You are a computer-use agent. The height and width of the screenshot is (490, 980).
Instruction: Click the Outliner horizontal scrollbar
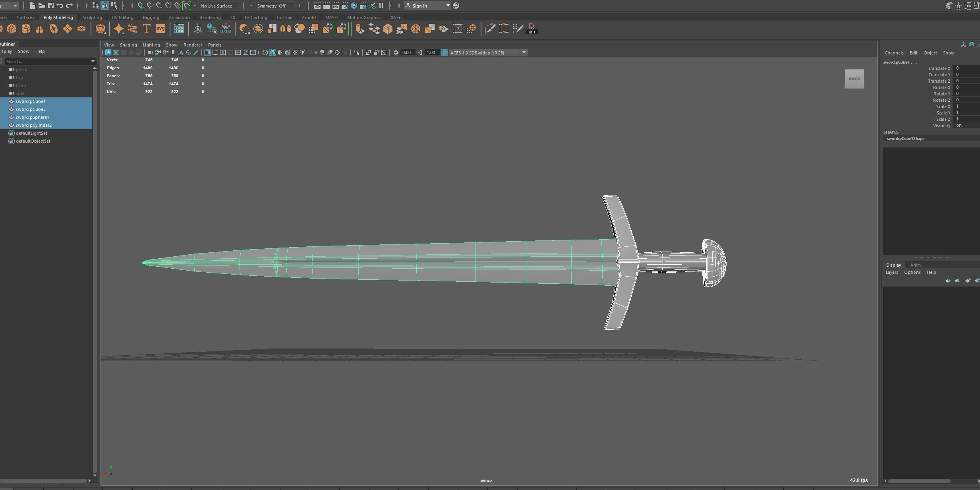coord(44,480)
